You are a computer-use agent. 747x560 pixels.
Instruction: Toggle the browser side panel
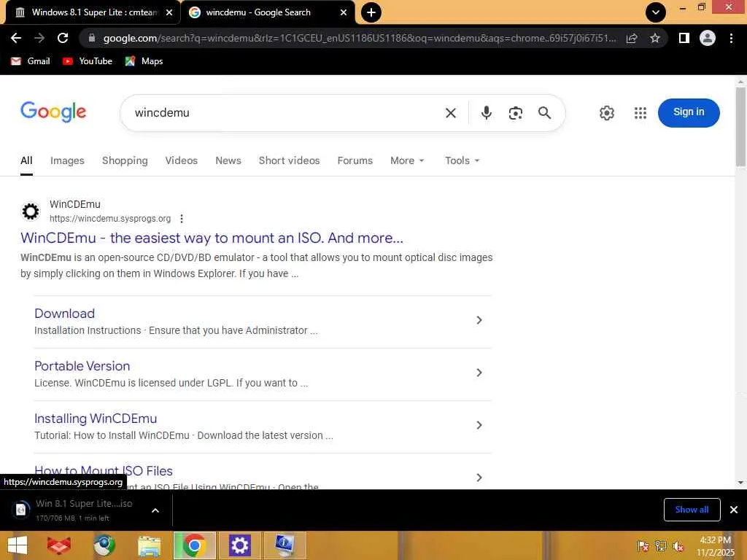pyautogui.click(x=684, y=38)
